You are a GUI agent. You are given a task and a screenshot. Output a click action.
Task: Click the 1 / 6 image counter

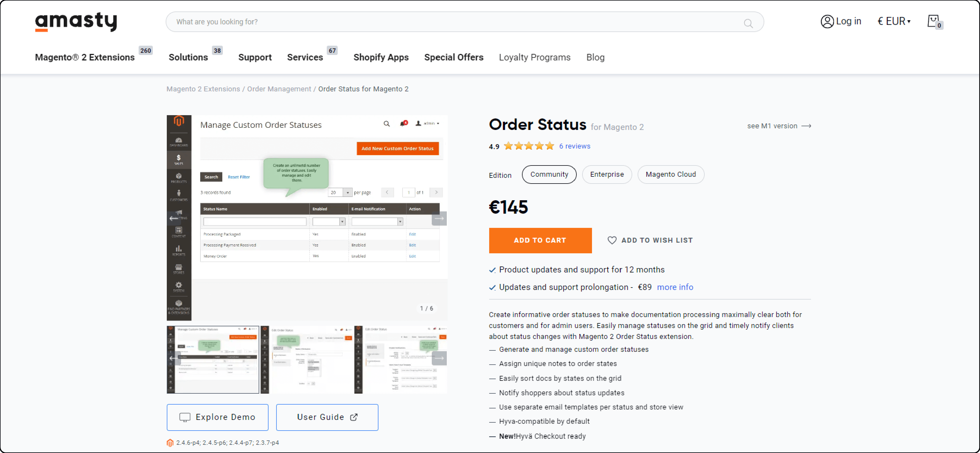(x=426, y=308)
